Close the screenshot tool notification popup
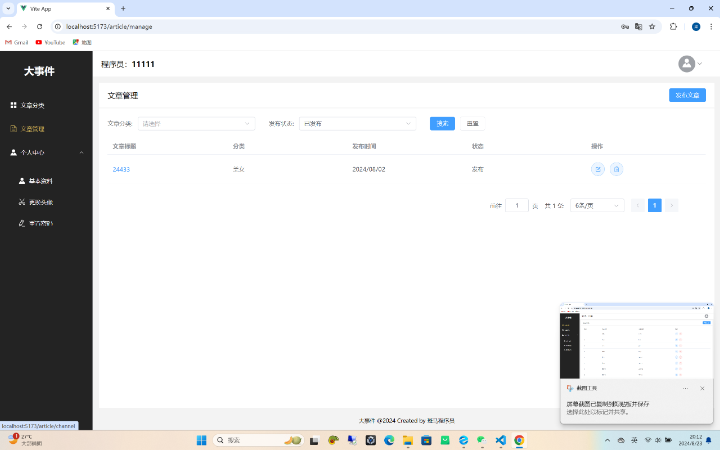 [x=702, y=387]
